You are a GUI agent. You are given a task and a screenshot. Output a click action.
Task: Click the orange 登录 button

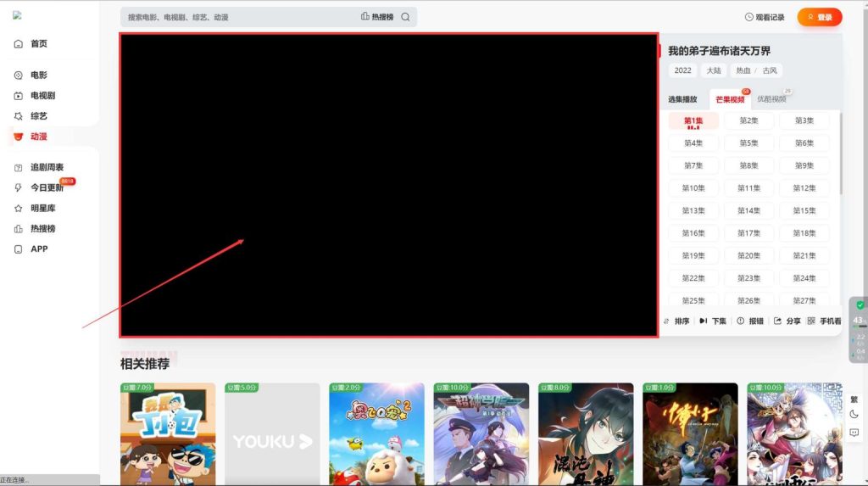tap(819, 17)
